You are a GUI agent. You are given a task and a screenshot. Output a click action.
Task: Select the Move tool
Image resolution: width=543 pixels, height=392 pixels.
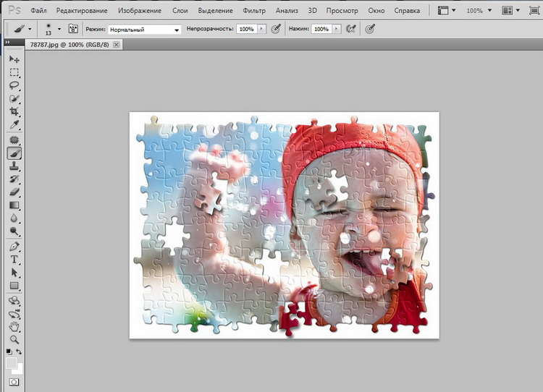[x=14, y=59]
